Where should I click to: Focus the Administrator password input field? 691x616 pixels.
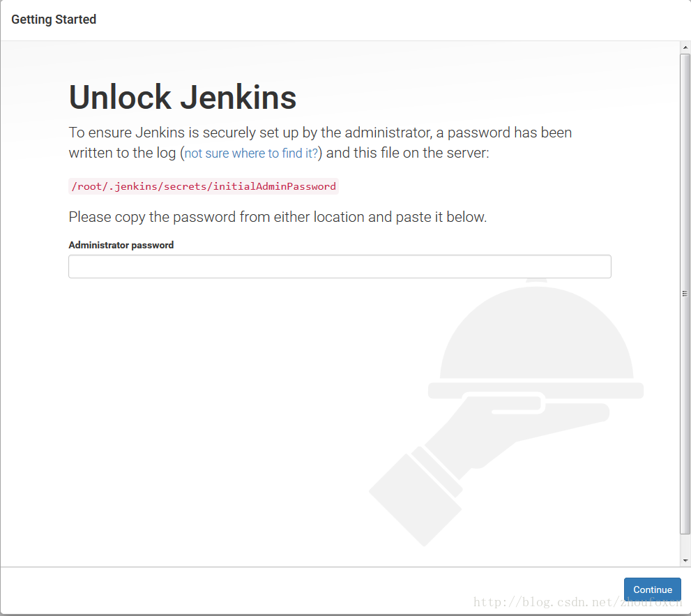coord(340,266)
